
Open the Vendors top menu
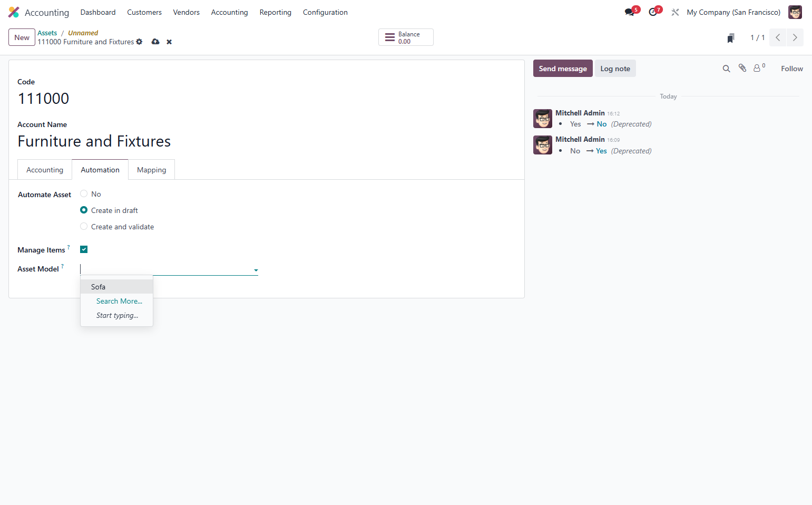tap(186, 12)
